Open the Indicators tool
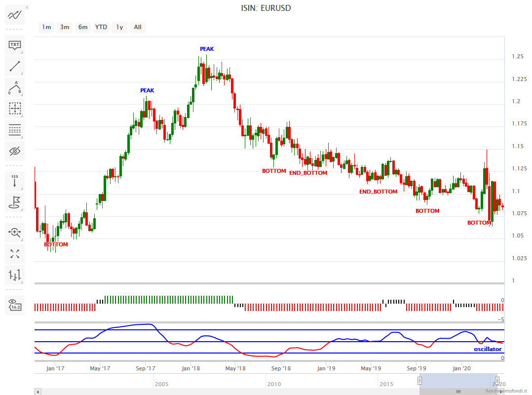The height and width of the screenshot is (395, 532). tap(15, 15)
